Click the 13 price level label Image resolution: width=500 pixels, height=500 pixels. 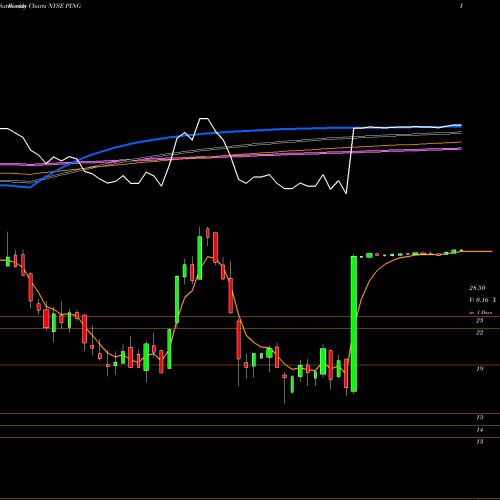click(x=479, y=442)
